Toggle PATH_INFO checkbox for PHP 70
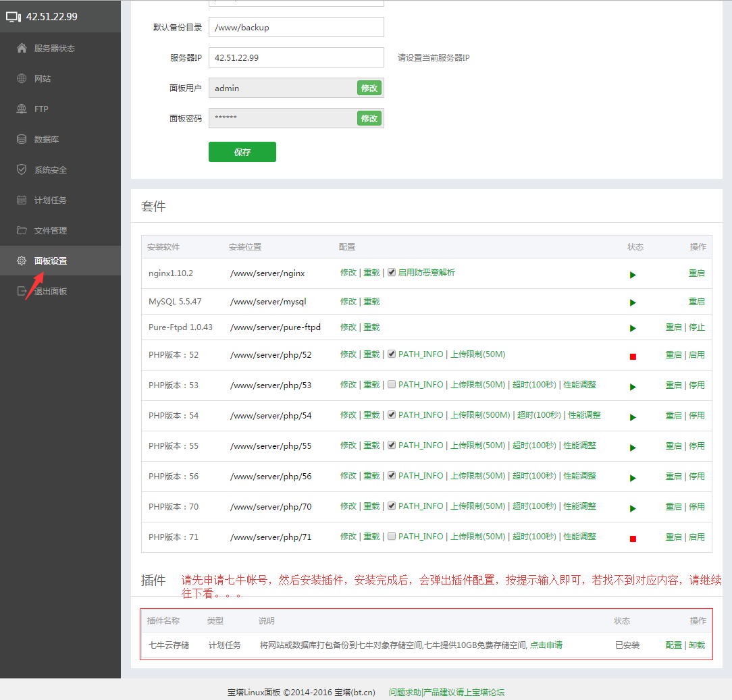Image resolution: width=732 pixels, height=700 pixels. pyautogui.click(x=392, y=506)
